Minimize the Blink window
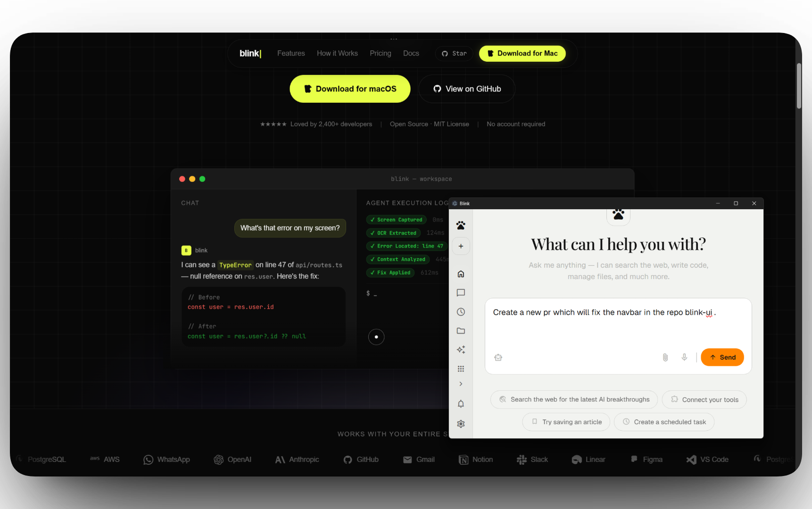 [718, 203]
